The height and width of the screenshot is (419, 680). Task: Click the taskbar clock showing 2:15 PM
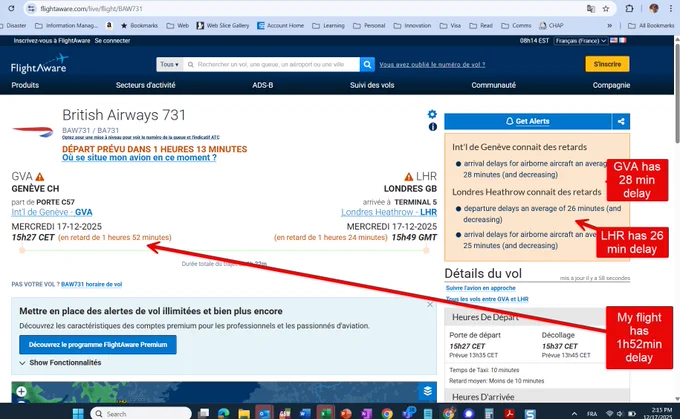coord(658,413)
